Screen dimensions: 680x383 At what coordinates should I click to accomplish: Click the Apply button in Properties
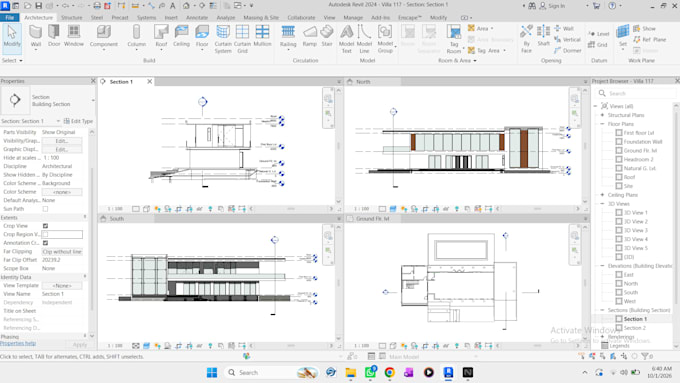[80, 344]
